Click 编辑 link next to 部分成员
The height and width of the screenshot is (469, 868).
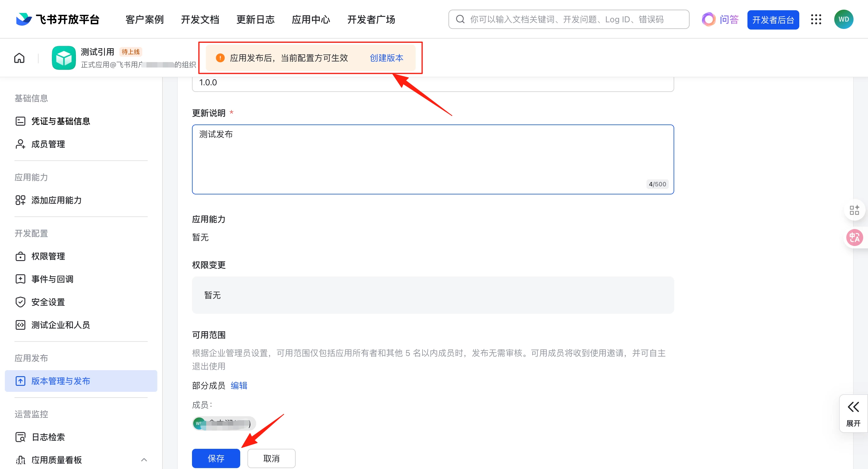pyautogui.click(x=239, y=386)
